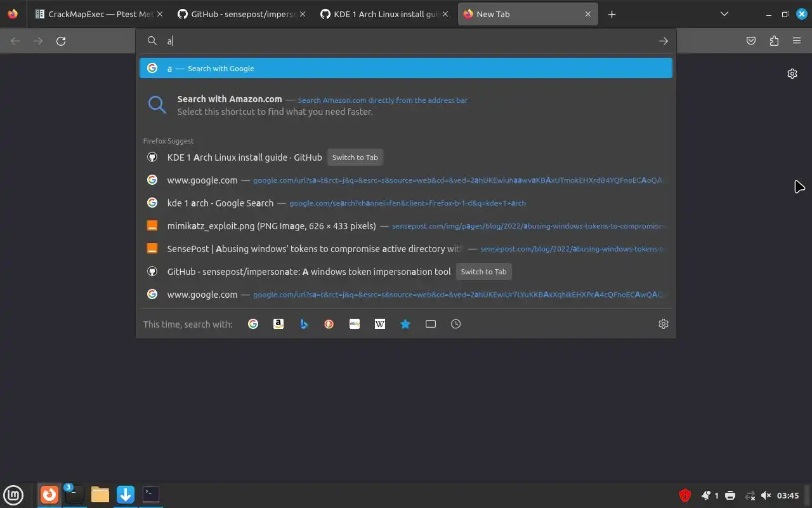Search with Bing one-off icon

pyautogui.click(x=304, y=324)
